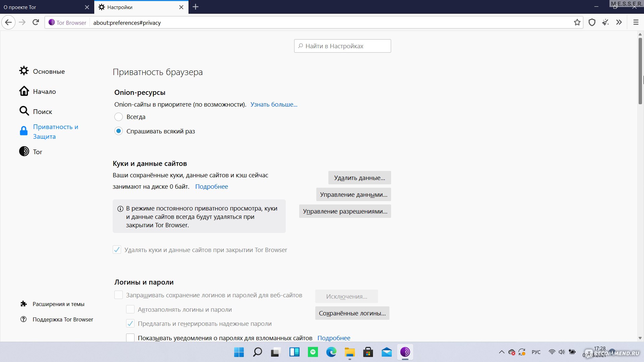Click the shield icon in address bar
This screenshot has height=362, width=644.
pos(592,22)
